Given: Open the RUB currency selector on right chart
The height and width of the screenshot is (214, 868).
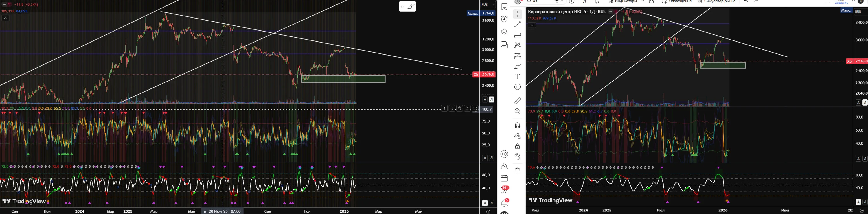Looking at the screenshot, I should (861, 12).
